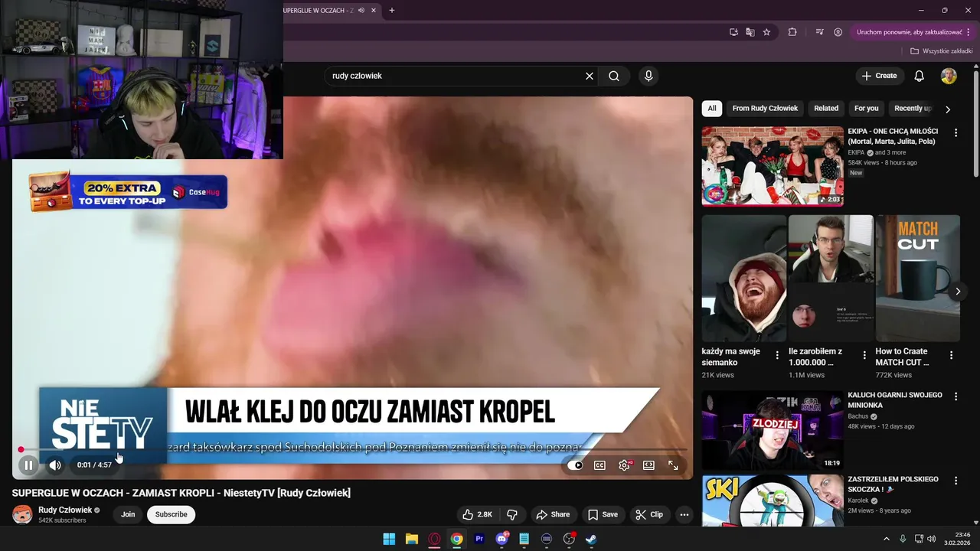Open Discord from taskbar
The width and height of the screenshot is (980, 551).
tap(502, 539)
